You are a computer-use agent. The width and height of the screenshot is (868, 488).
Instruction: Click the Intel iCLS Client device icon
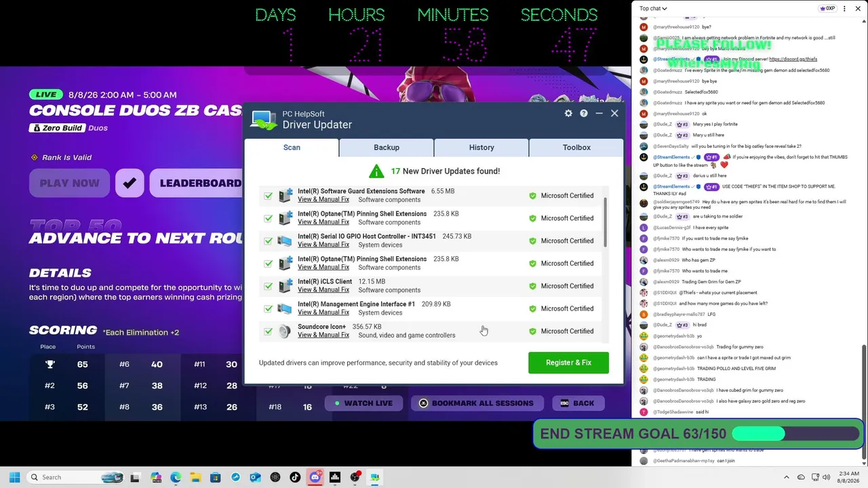(x=285, y=286)
